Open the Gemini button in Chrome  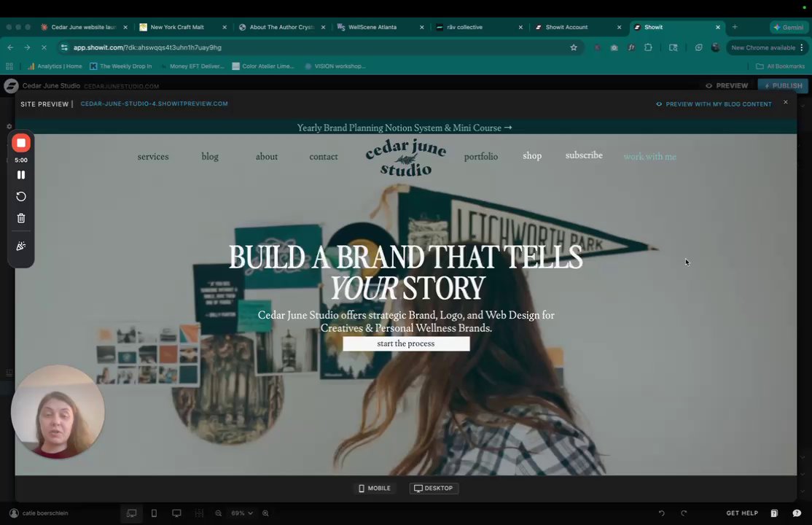788,27
